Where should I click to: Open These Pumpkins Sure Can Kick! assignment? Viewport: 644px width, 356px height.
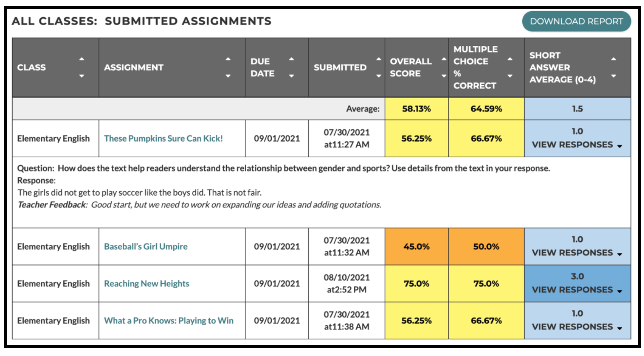[163, 139]
